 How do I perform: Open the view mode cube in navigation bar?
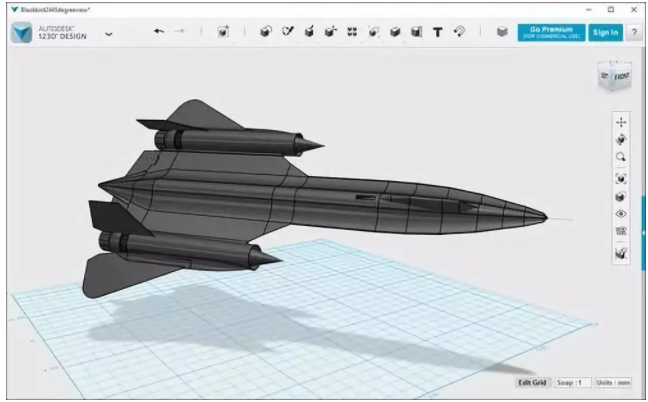pyautogui.click(x=621, y=196)
